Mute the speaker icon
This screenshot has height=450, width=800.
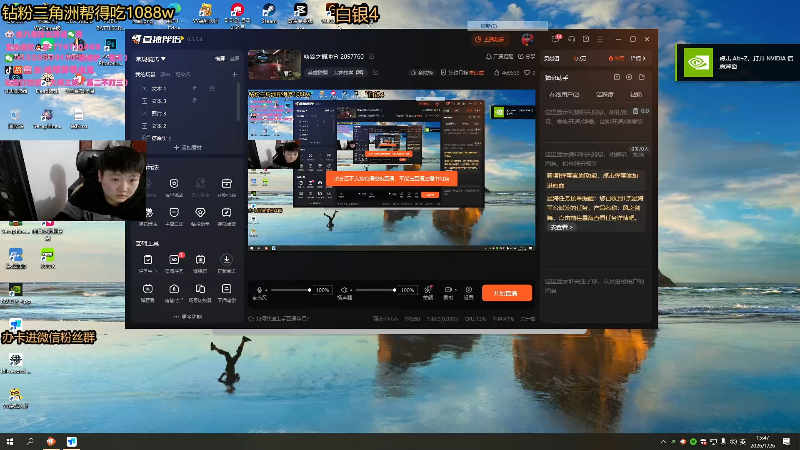pos(344,290)
